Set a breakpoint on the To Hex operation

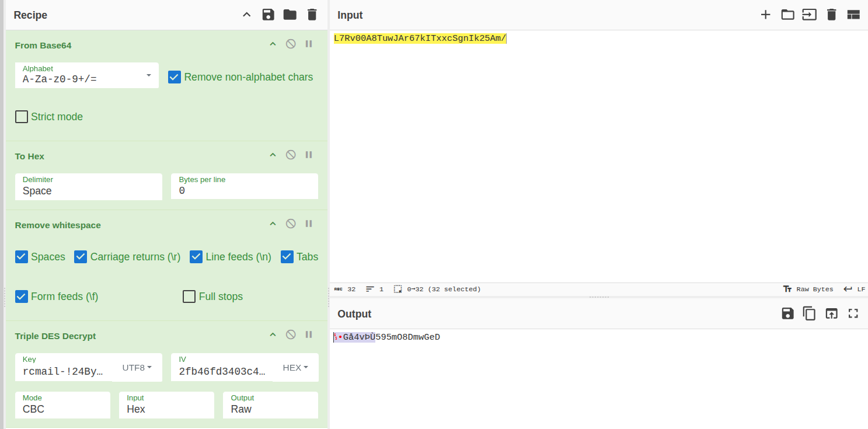coord(309,155)
